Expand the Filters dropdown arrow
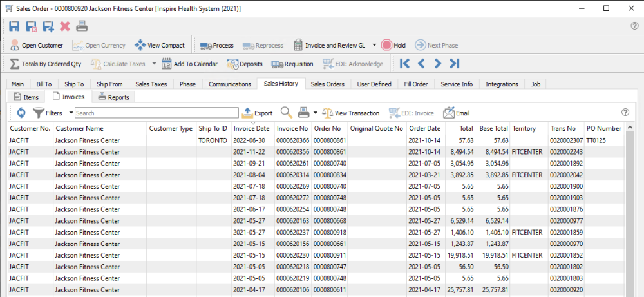644x297 pixels. pyautogui.click(x=71, y=113)
